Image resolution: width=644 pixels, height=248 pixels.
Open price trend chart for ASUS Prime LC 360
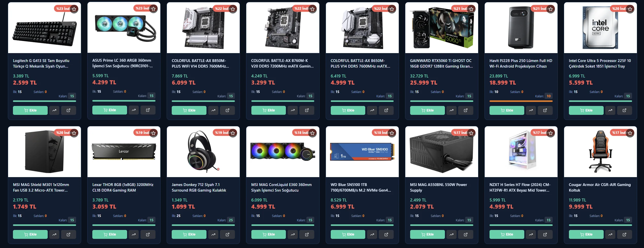tap(134, 110)
